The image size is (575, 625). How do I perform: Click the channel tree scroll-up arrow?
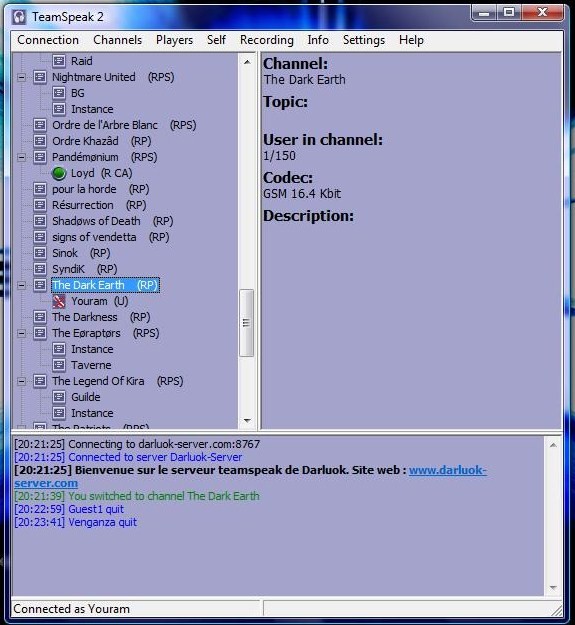click(247, 62)
